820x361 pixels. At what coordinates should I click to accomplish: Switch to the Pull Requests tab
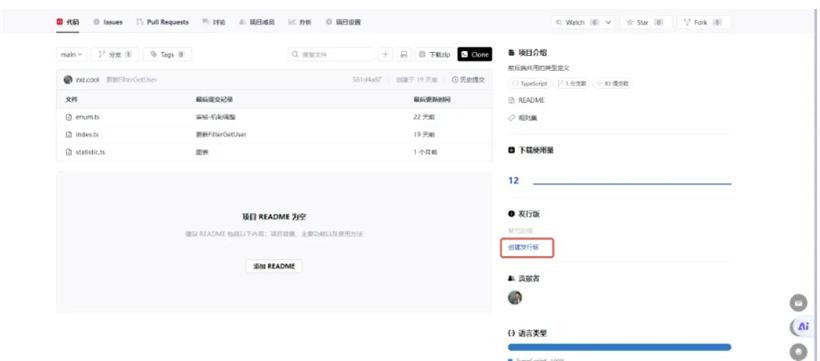coord(162,22)
